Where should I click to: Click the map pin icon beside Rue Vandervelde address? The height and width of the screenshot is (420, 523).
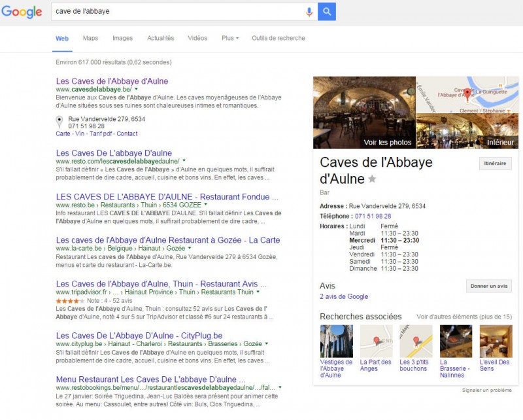point(59,122)
